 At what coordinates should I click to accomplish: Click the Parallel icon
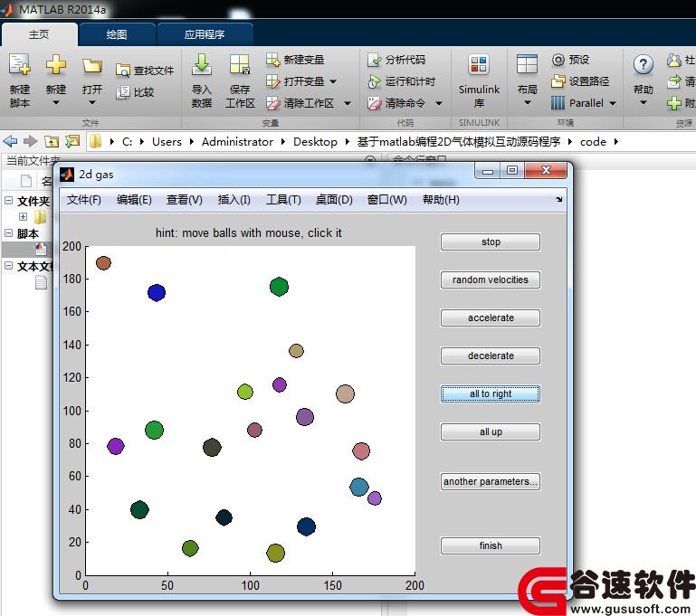[558, 103]
